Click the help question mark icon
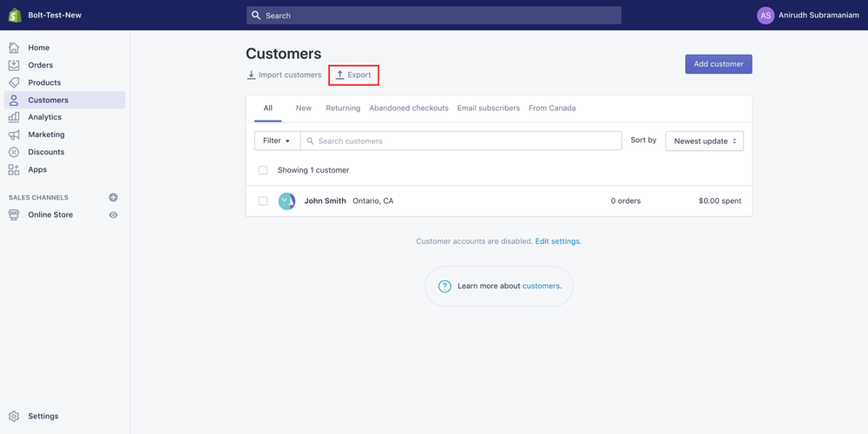 click(444, 286)
